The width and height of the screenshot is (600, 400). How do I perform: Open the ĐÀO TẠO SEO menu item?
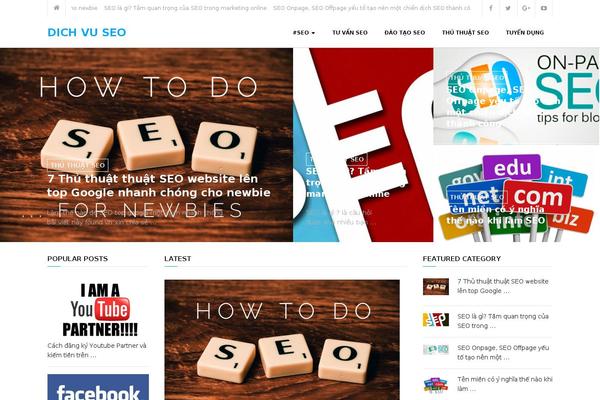coord(404,33)
